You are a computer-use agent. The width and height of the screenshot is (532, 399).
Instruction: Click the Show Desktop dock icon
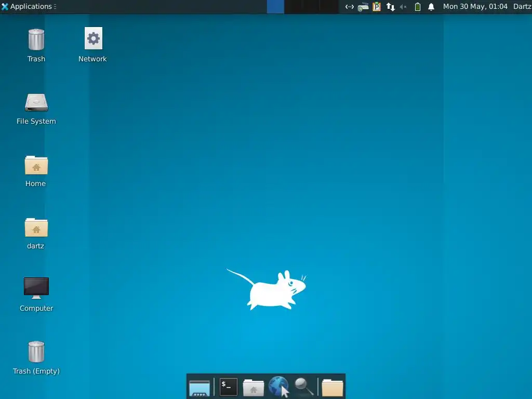click(199, 388)
